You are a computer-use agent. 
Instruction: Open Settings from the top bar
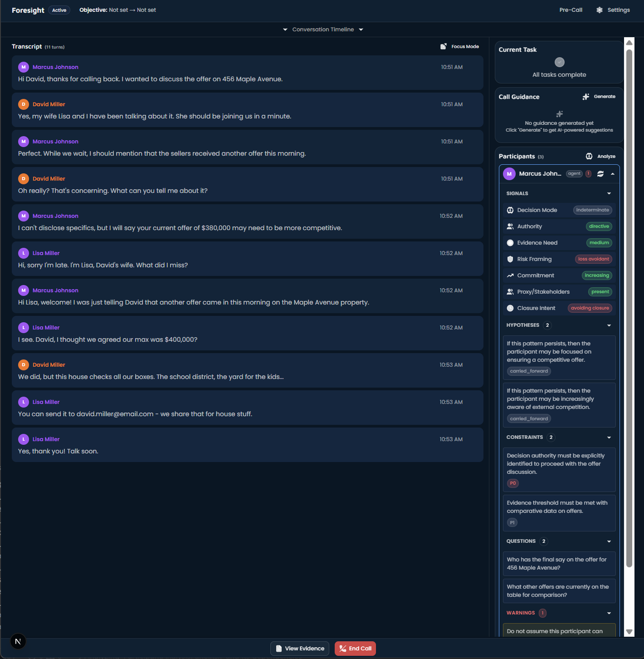618,10
